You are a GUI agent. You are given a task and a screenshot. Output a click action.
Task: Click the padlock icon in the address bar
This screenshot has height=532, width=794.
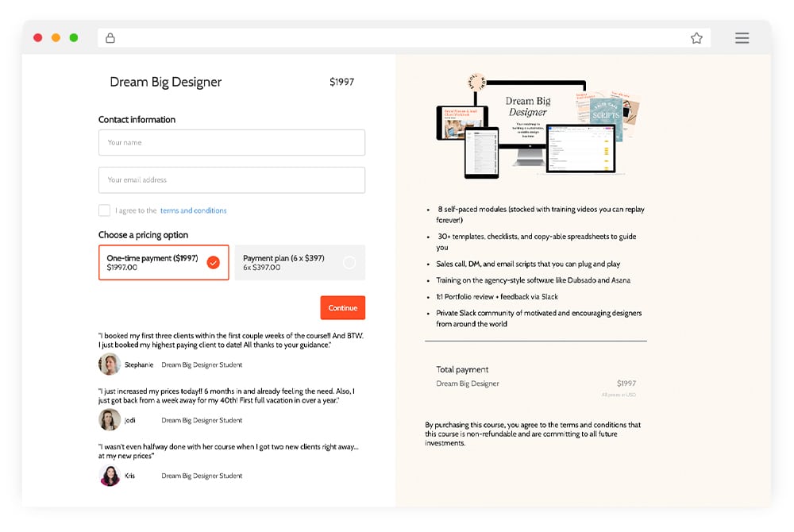click(x=110, y=38)
